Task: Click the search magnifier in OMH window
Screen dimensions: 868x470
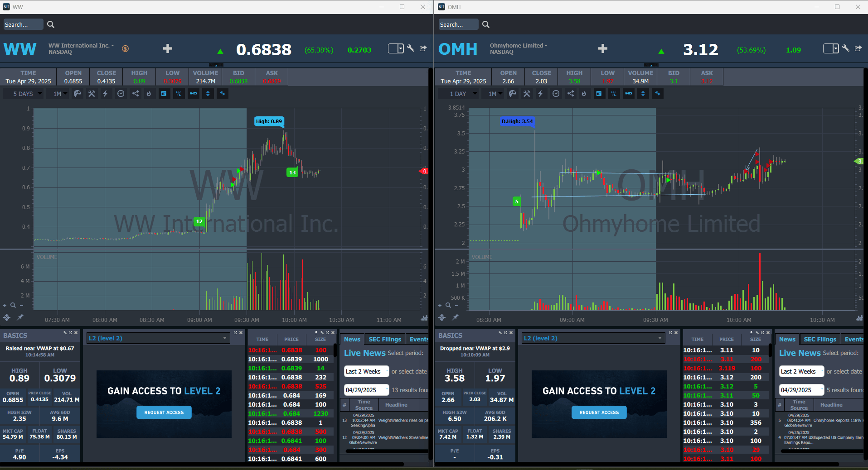Action: (x=486, y=24)
